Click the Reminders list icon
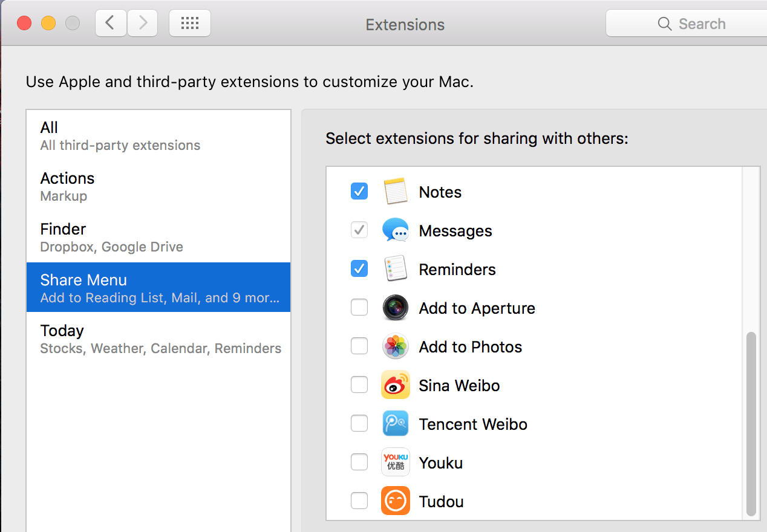Screen dimensions: 767x532 [396, 270]
